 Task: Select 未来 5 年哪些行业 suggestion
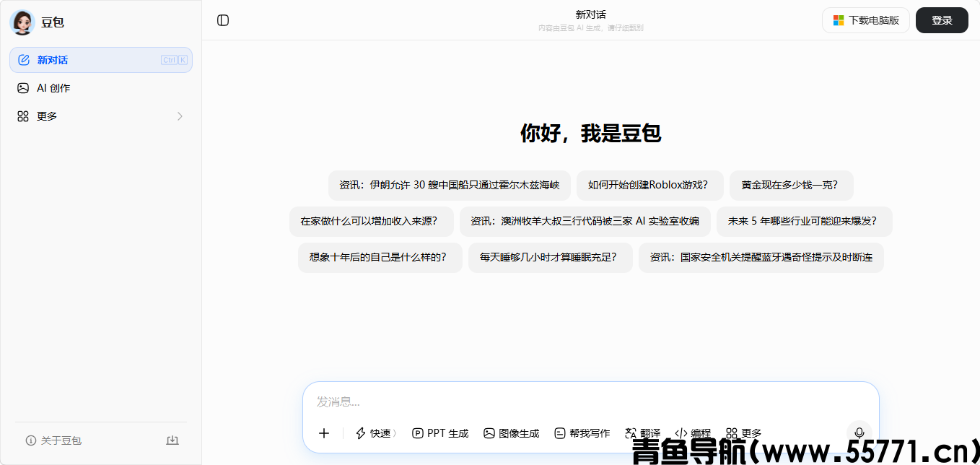[805, 222]
